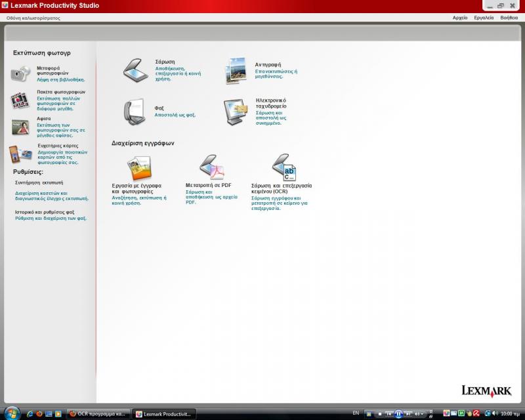Click 'Επανεκτυπώσεις ή μεγεθύνσεις' link
Viewport: 525px width, 420px height.
[x=276, y=73]
